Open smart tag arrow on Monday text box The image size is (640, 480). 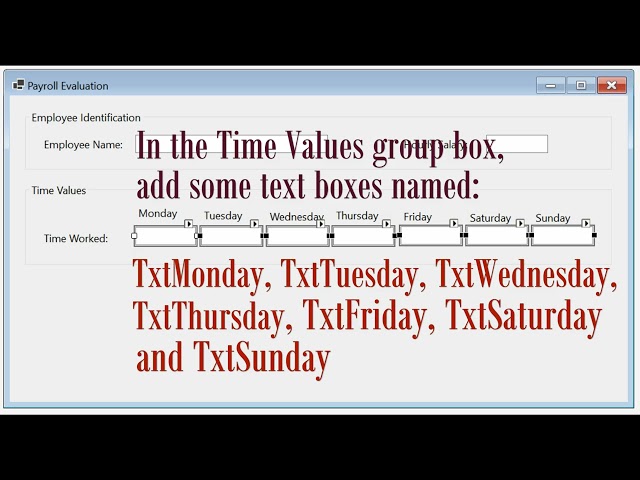tap(189, 224)
